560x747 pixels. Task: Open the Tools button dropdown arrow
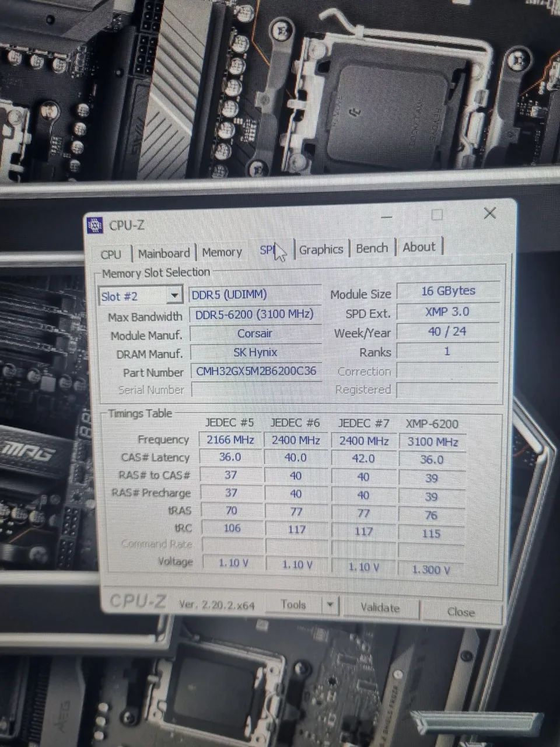tap(330, 605)
